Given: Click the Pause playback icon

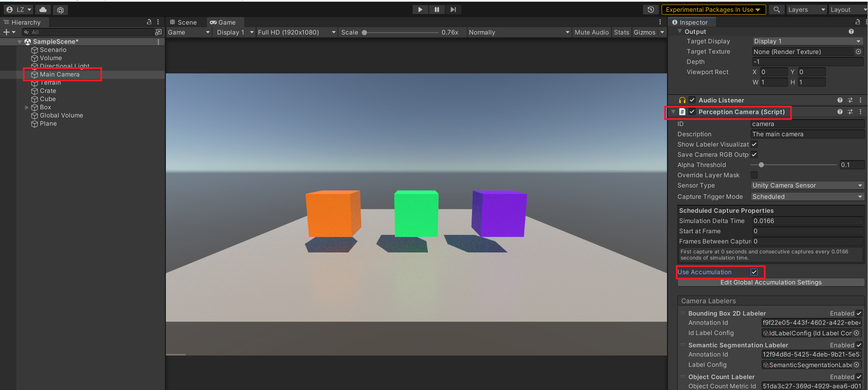Looking at the screenshot, I should [437, 10].
